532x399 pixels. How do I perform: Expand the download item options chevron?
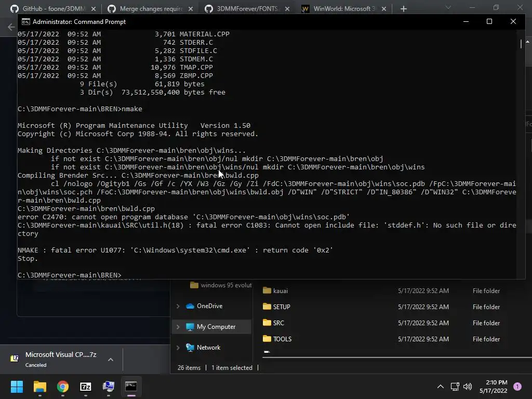111,360
